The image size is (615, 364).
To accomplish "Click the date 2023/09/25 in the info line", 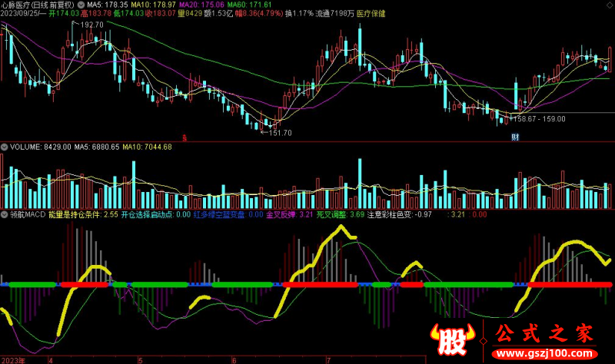I will pos(20,13).
